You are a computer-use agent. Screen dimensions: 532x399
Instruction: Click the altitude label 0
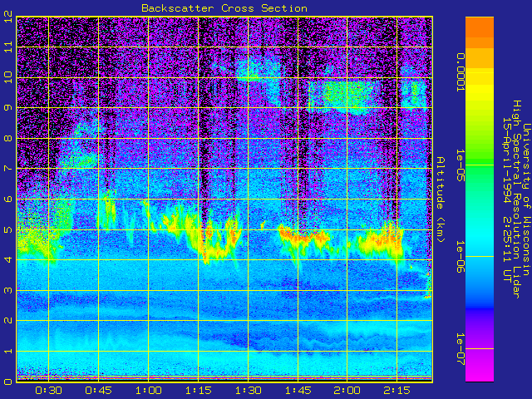click(8, 382)
